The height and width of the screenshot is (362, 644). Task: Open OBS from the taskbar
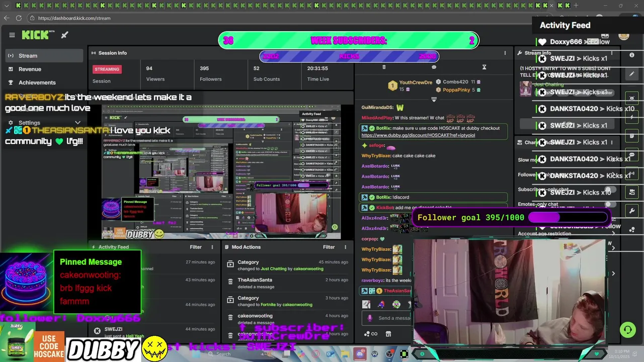[389, 354]
